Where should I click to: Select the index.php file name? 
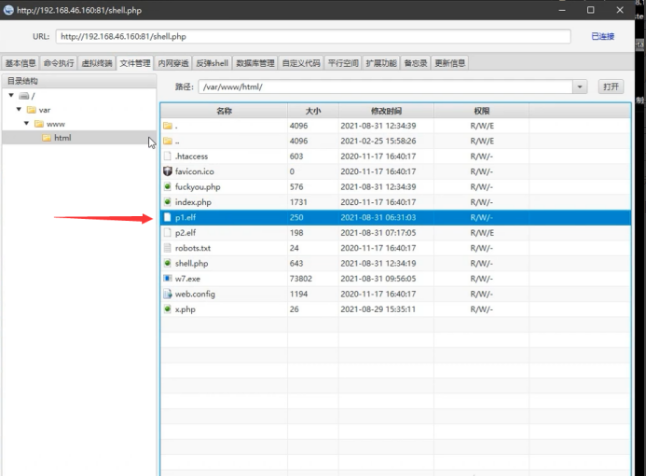(x=193, y=202)
